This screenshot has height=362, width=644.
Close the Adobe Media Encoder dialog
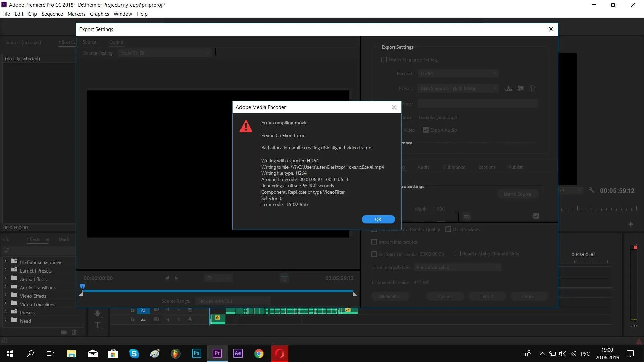[x=394, y=107]
